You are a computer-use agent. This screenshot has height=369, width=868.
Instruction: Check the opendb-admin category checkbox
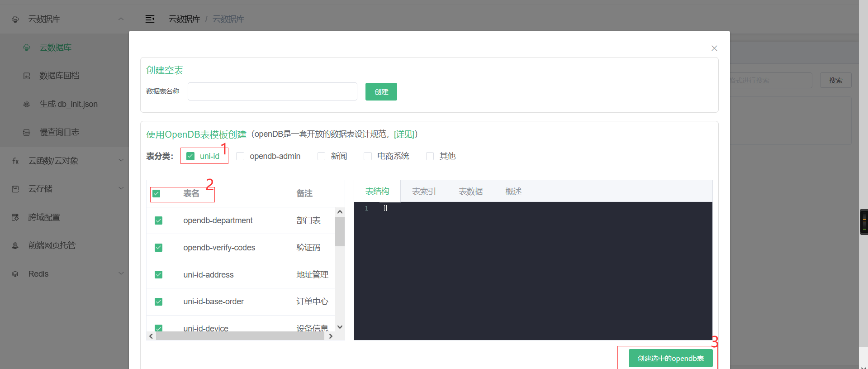[x=240, y=156]
